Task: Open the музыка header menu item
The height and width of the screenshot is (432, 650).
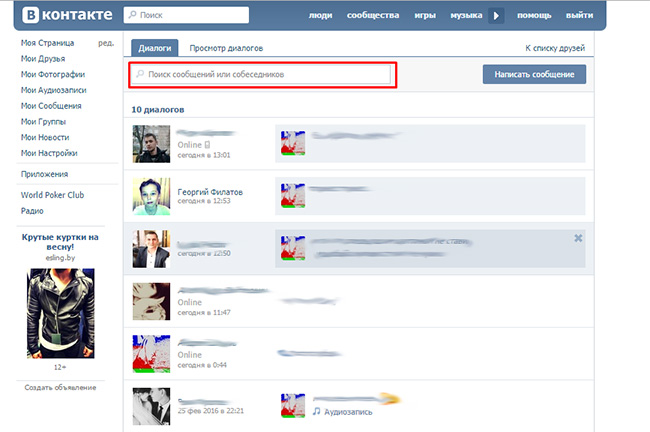Action: 466,17
